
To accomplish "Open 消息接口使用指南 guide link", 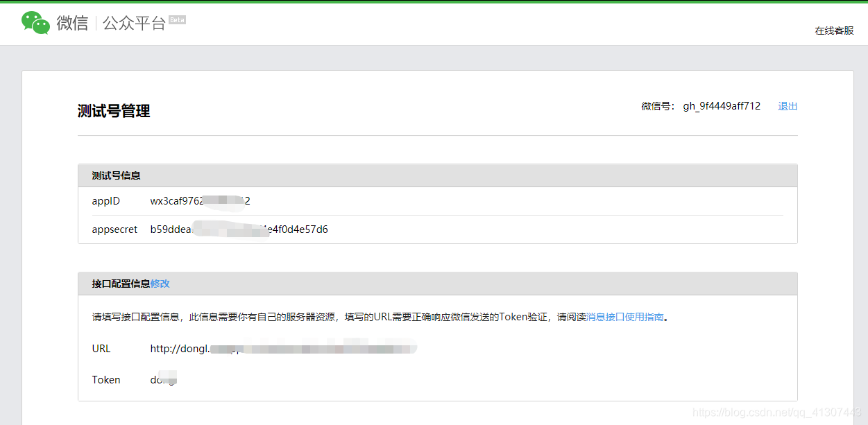I will coord(625,317).
